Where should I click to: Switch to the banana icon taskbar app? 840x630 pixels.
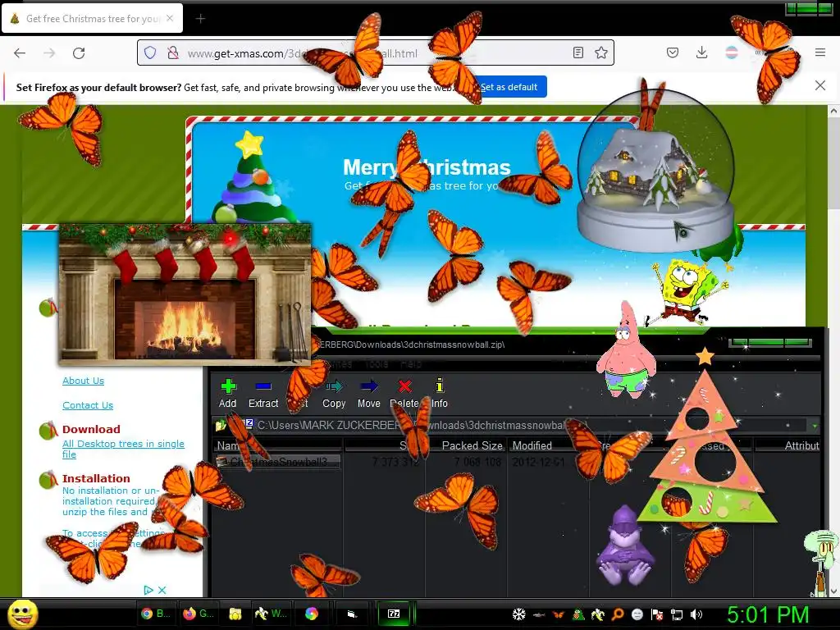coord(271,614)
